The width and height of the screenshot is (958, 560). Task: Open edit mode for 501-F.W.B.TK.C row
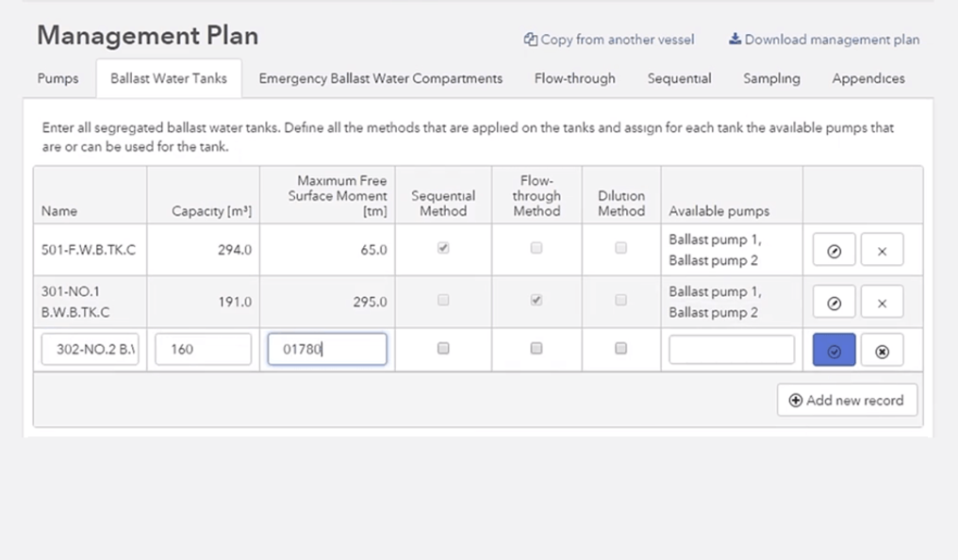[833, 249]
